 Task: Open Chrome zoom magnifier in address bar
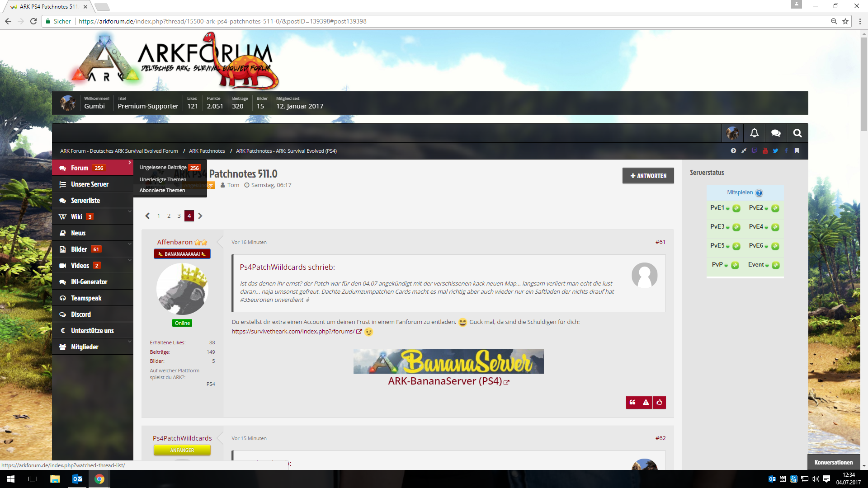point(834,21)
